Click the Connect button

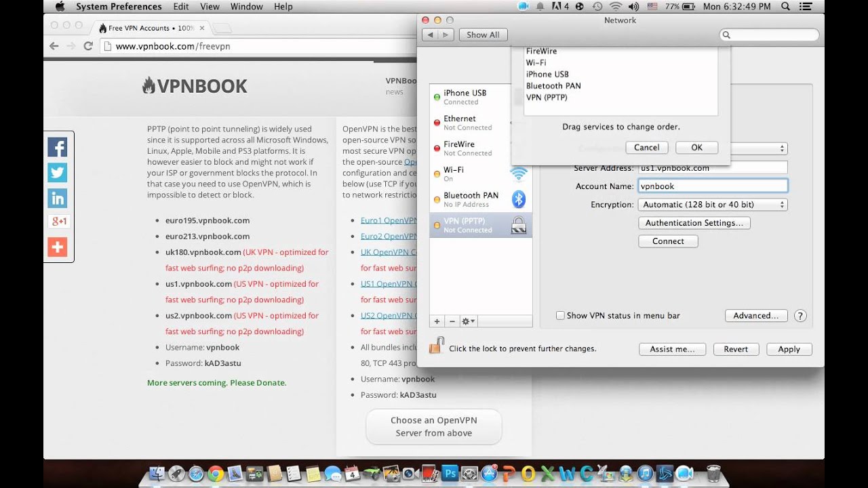(x=668, y=241)
